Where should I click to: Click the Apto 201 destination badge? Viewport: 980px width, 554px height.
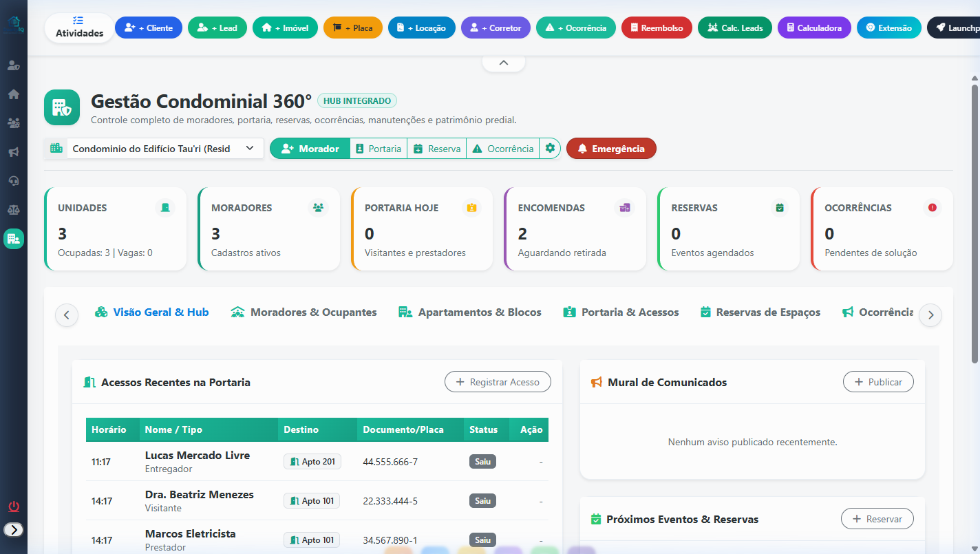coord(312,462)
